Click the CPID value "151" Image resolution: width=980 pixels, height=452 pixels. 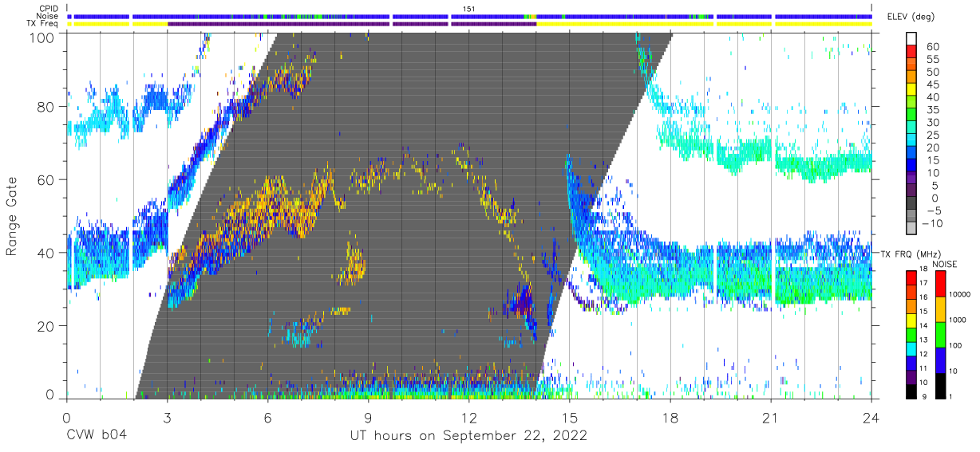469,9
